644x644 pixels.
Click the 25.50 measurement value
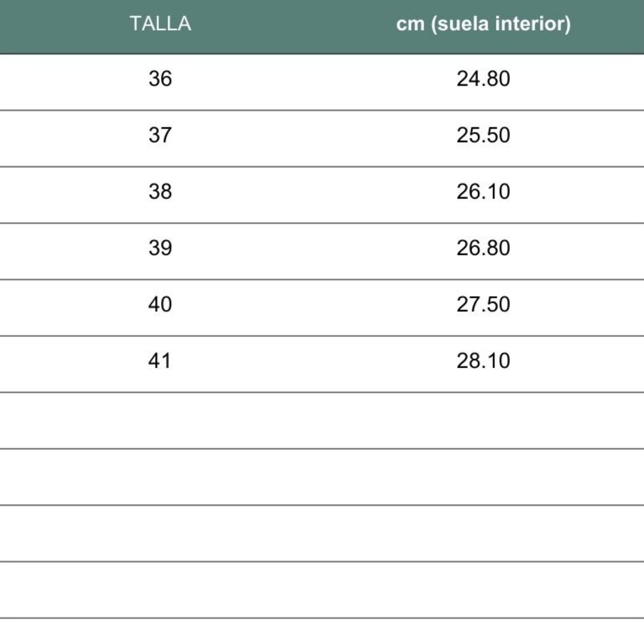pyautogui.click(x=483, y=135)
